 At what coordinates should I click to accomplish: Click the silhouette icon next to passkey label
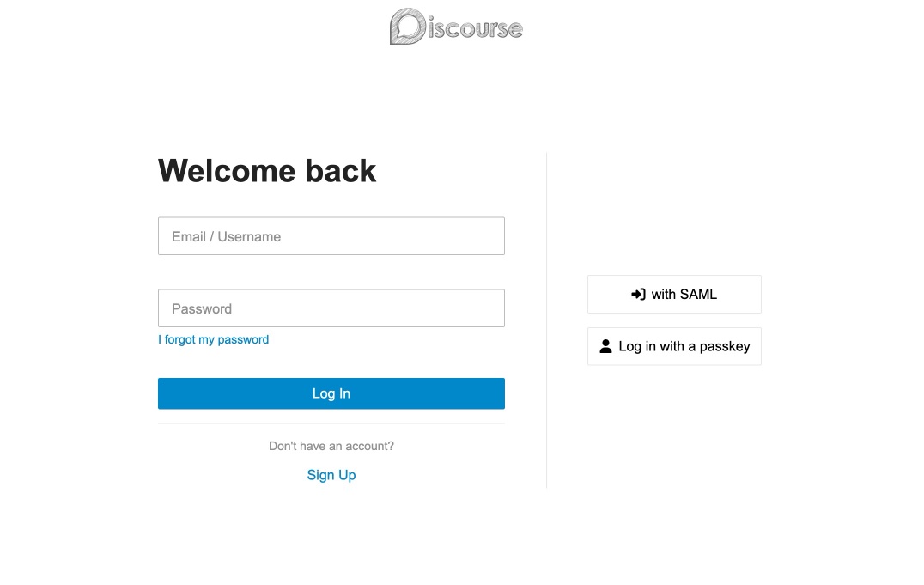pos(606,346)
